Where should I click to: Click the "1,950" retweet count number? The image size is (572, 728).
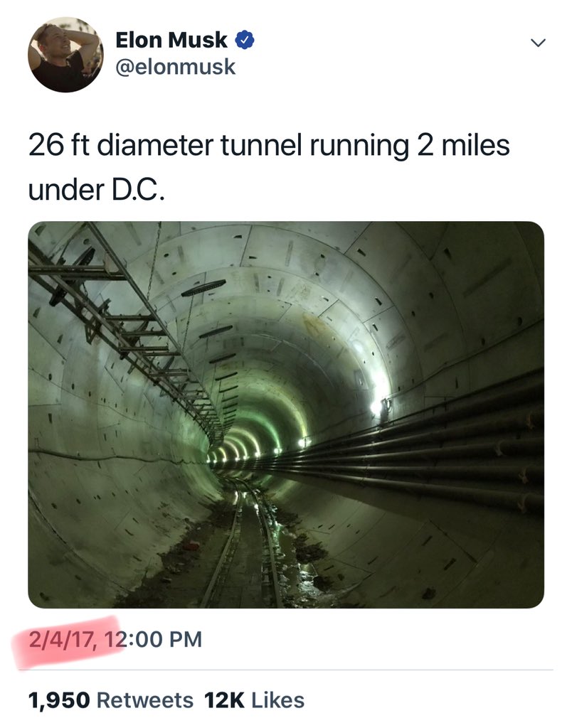point(58,700)
